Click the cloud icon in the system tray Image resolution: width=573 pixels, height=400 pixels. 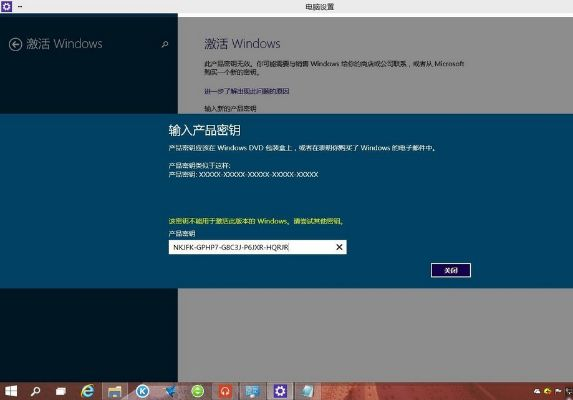[x=537, y=391]
